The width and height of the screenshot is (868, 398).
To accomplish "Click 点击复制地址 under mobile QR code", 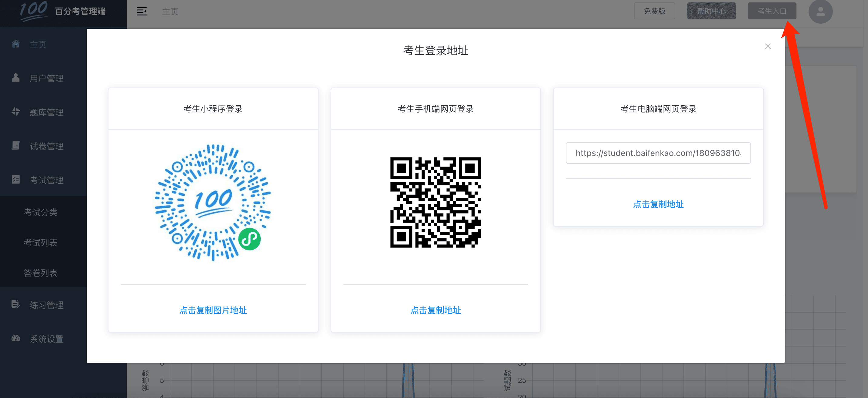I will click(435, 310).
